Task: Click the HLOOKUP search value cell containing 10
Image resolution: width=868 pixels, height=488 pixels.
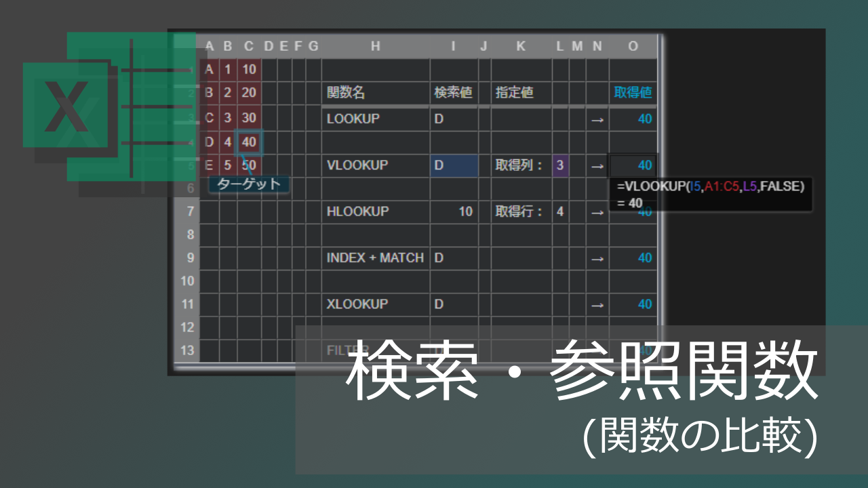Action: click(x=454, y=211)
